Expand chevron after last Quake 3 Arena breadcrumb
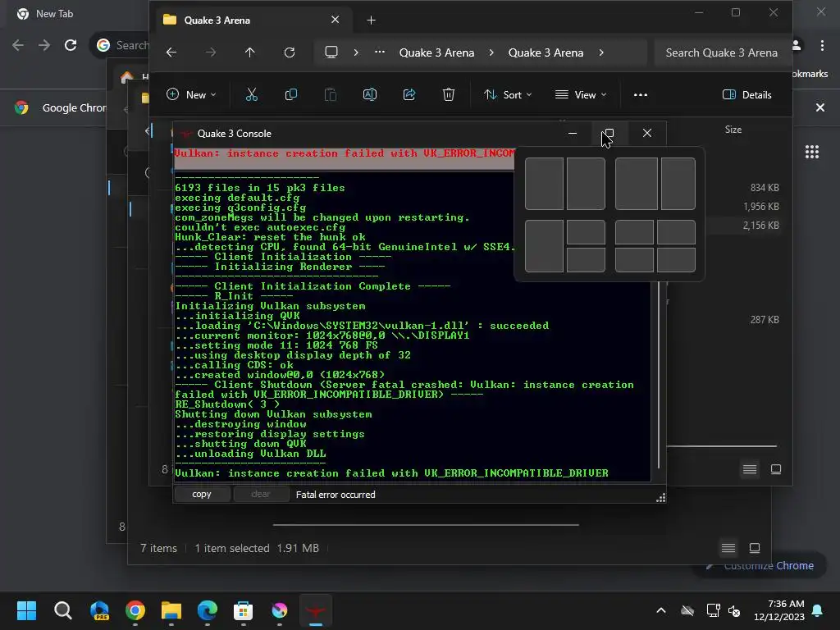 coord(601,52)
